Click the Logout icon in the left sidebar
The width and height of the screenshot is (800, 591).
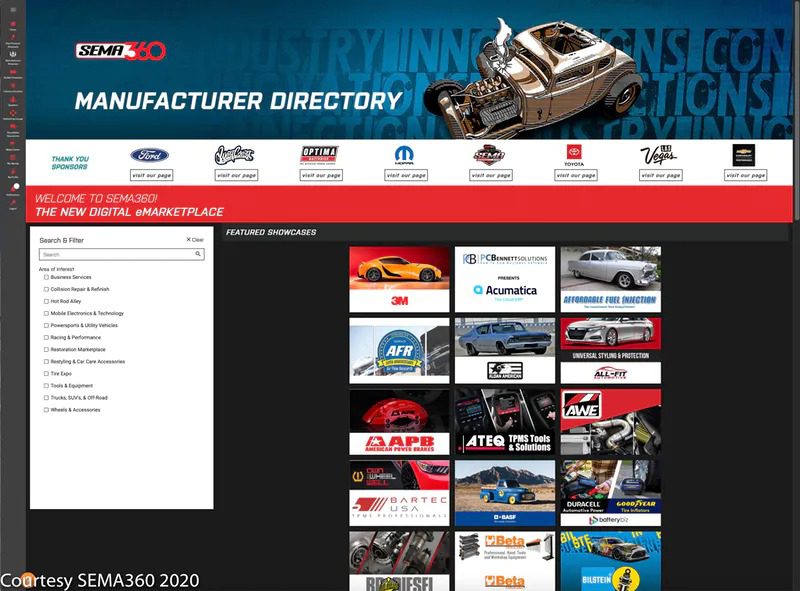point(13,204)
